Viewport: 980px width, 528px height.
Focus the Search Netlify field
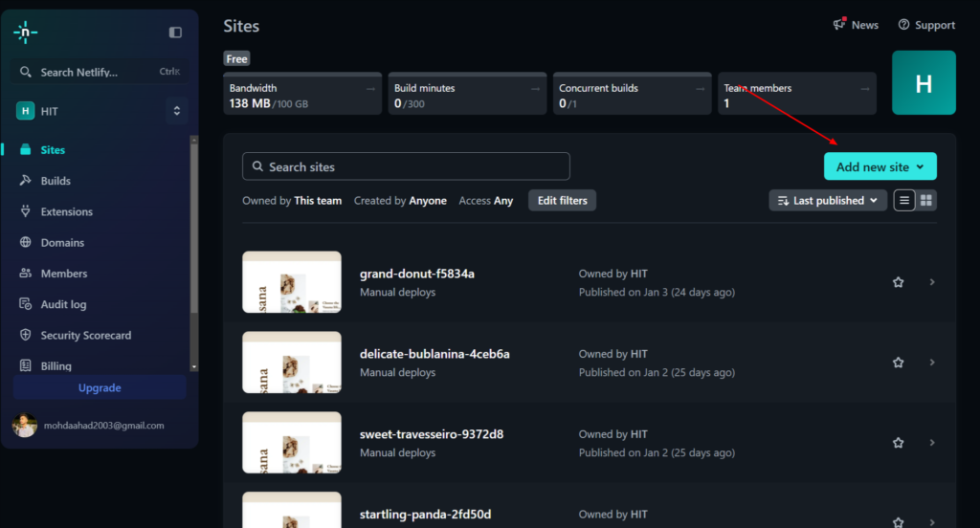pyautogui.click(x=100, y=72)
